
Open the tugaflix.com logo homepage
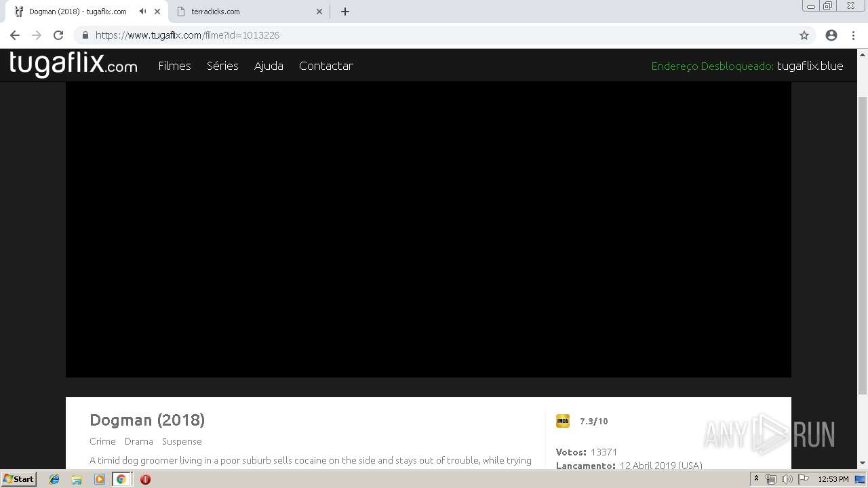point(73,64)
